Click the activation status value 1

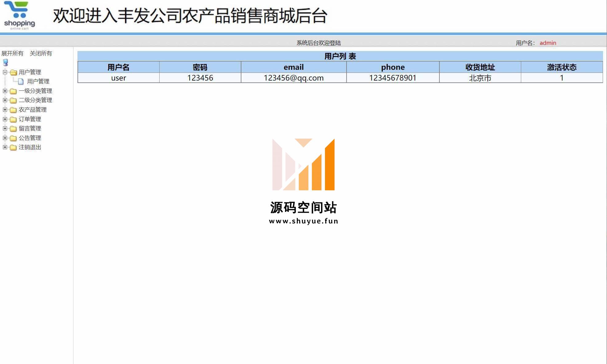click(562, 78)
